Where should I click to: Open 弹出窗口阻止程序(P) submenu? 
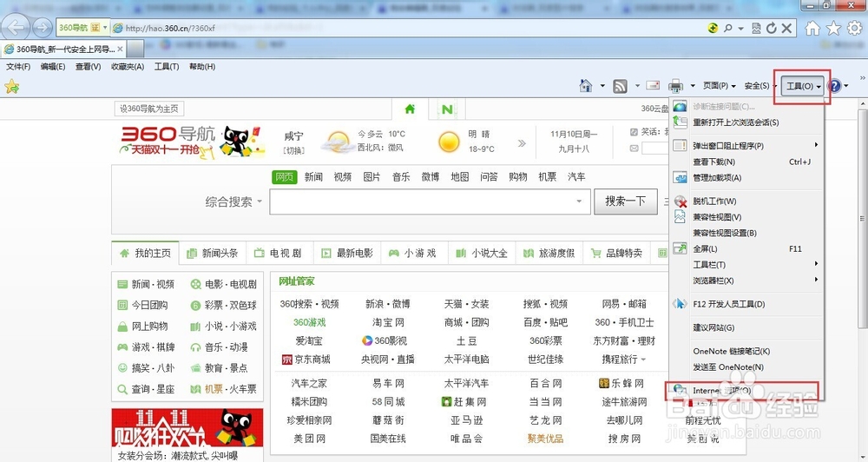coord(746,146)
